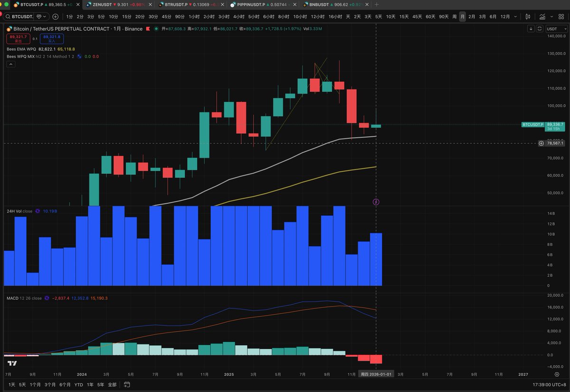Set date range to YTD
Screen dimensions: 570x392
point(79,384)
